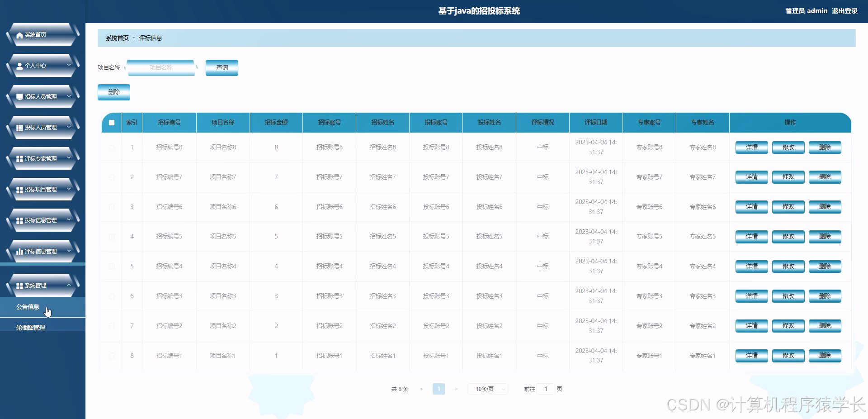This screenshot has width=868, height=419.
Task: Go to previous page arrow in pagination
Action: click(x=421, y=389)
